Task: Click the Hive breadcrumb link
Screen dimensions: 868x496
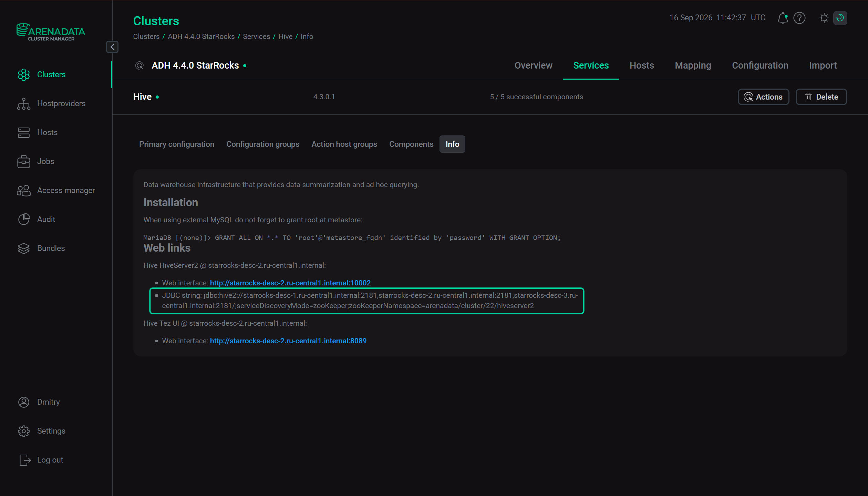Action: [285, 37]
